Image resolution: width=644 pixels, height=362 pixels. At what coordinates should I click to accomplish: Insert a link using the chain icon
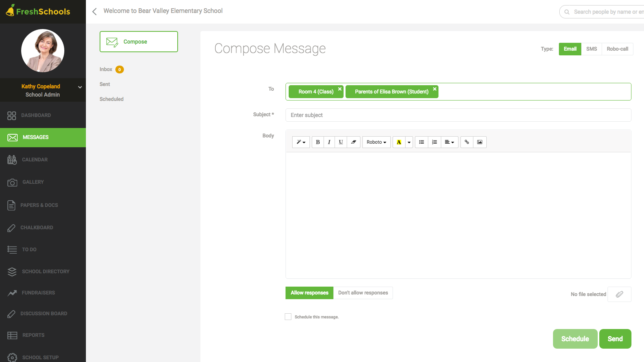click(x=467, y=142)
